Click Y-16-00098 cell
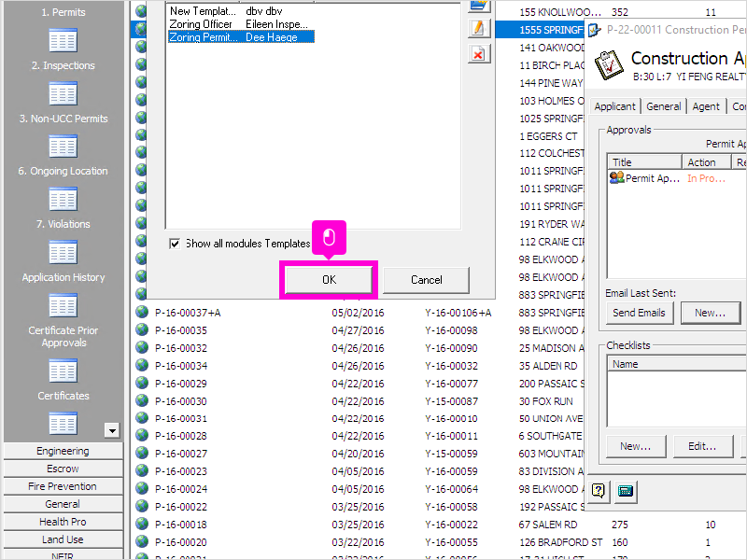747x560 pixels. coord(451,330)
